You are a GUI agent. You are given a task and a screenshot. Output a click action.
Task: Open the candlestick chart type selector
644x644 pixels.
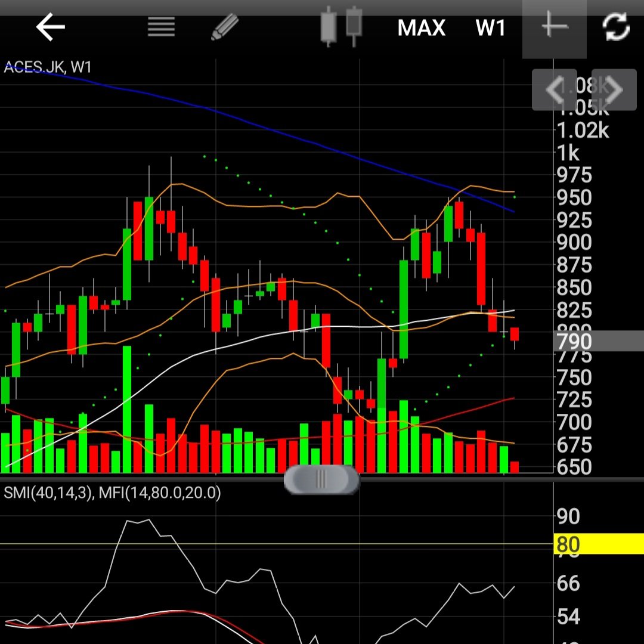tap(341, 26)
